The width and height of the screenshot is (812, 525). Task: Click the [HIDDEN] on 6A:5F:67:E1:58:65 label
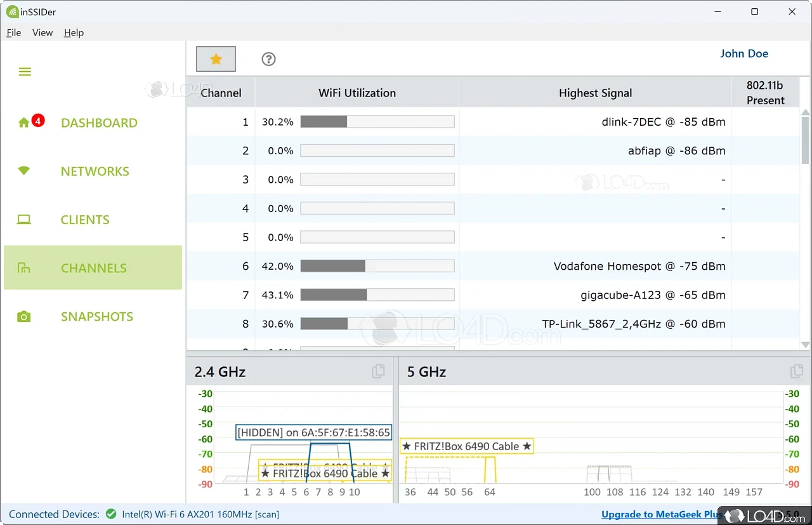pyautogui.click(x=314, y=432)
